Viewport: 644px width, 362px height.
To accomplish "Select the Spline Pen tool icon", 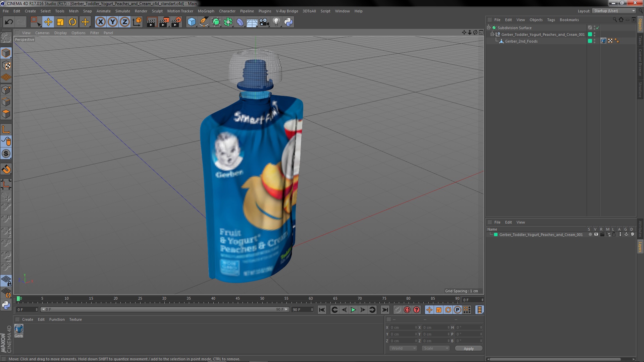I will [204, 22].
